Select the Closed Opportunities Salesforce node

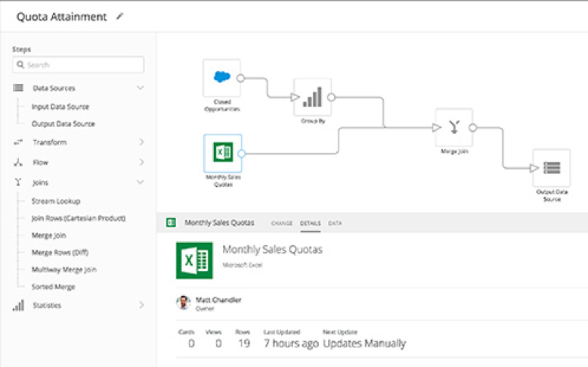pos(221,78)
